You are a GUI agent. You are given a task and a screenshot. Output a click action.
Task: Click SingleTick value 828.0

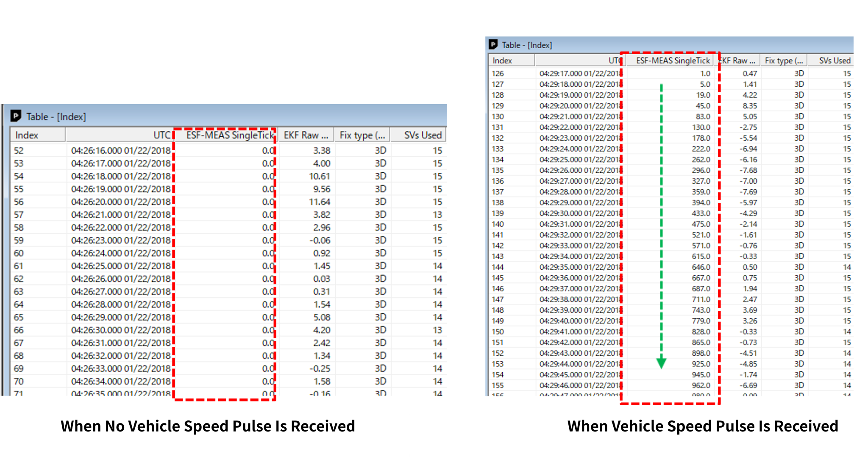pos(701,332)
